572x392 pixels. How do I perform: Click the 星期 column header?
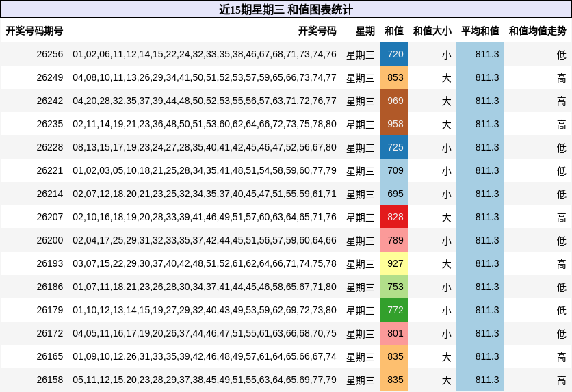(x=365, y=31)
